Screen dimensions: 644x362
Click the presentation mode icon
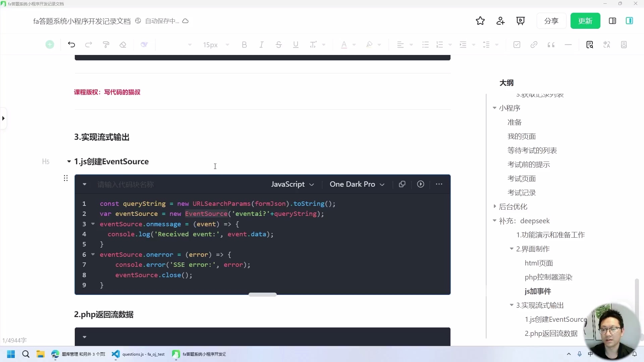[521, 21]
